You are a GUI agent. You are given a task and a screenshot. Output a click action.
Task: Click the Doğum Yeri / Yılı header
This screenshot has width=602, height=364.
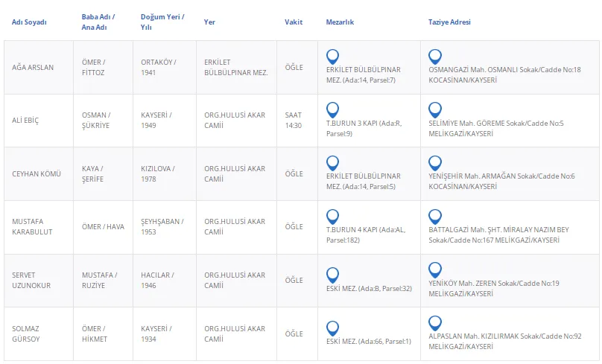click(162, 22)
